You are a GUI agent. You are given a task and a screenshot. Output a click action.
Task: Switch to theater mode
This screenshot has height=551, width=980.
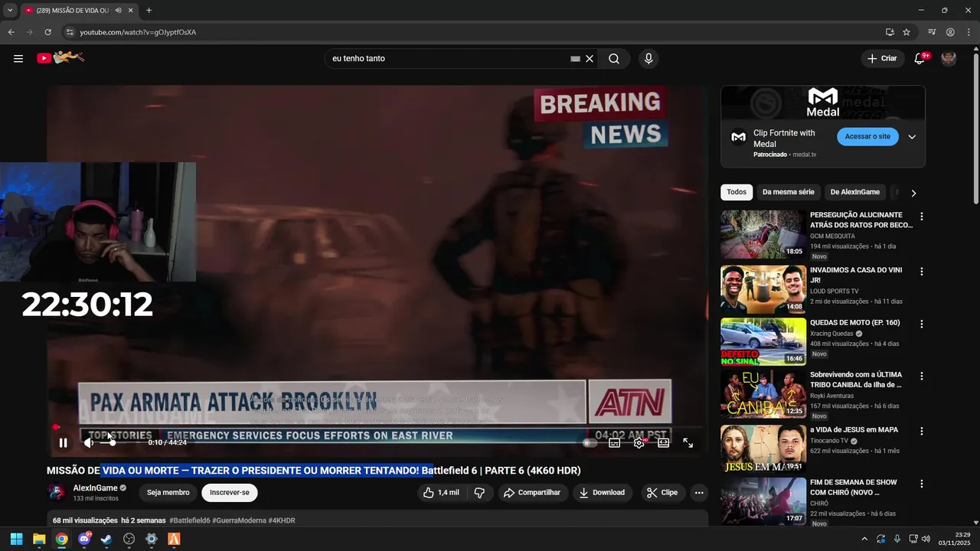pos(664,442)
